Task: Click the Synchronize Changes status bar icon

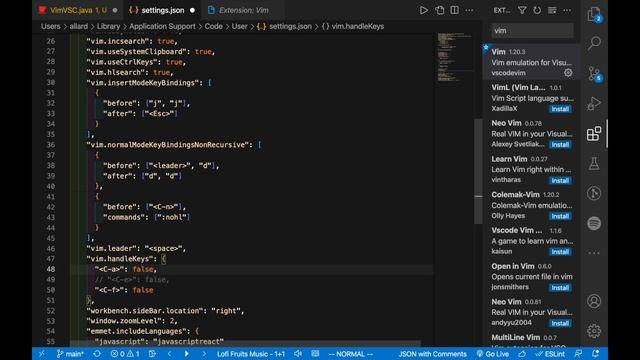Action: [97, 353]
